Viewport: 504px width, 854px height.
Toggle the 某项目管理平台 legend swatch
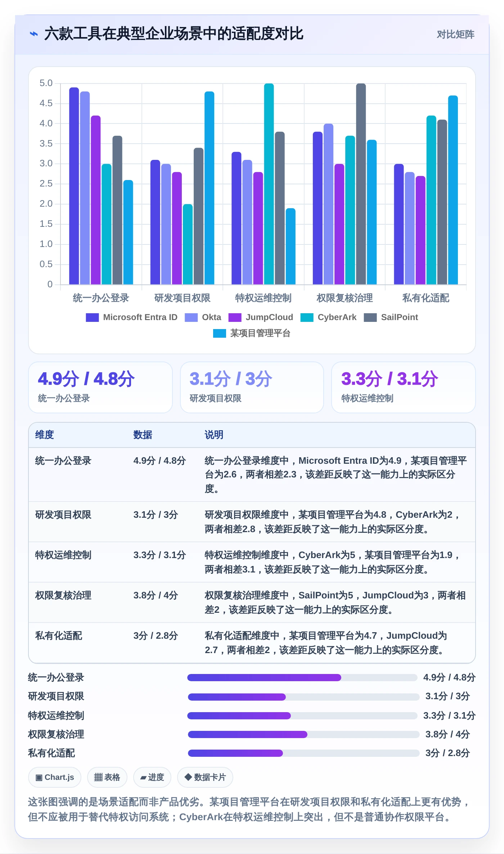pos(220,333)
